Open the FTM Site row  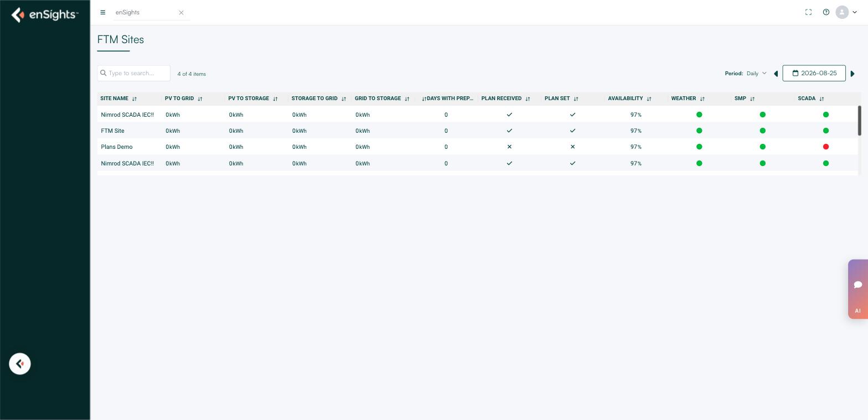(477, 131)
